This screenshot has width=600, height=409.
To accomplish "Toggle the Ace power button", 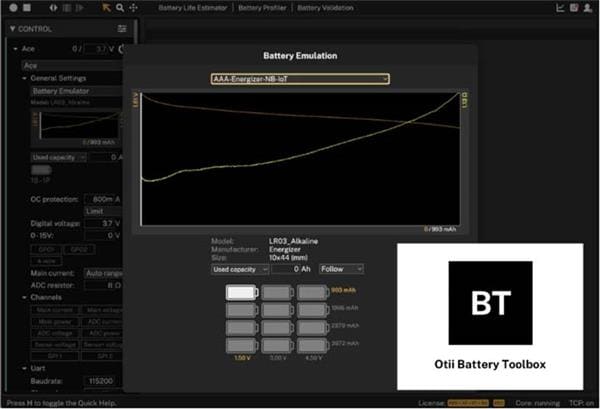I will point(123,48).
